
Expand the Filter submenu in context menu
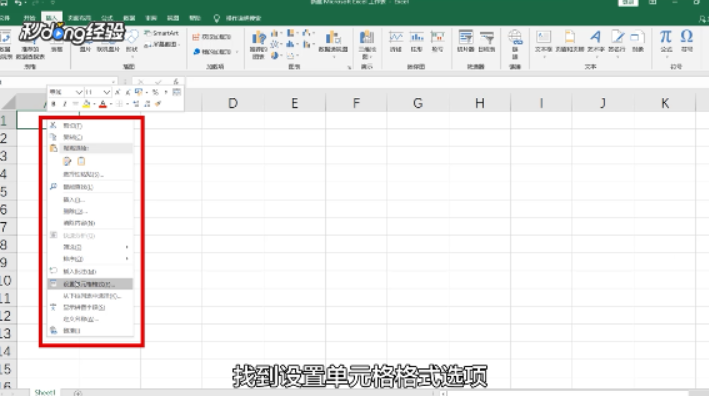click(x=90, y=247)
